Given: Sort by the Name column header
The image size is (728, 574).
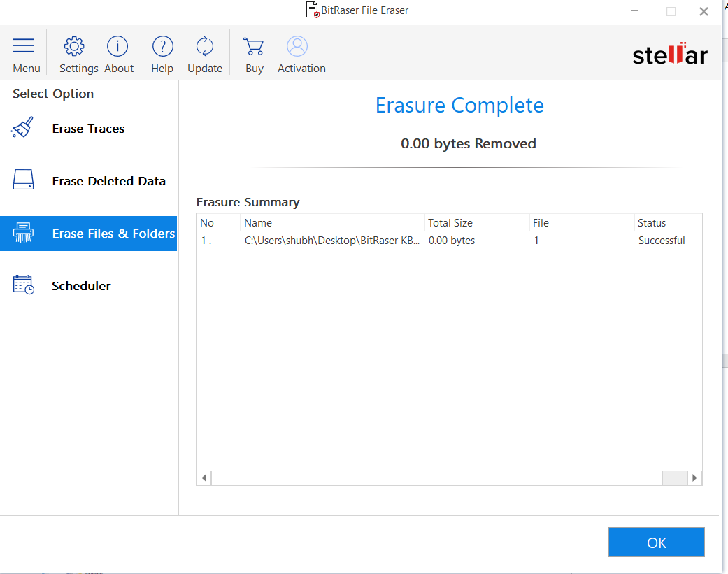Looking at the screenshot, I should pos(332,223).
